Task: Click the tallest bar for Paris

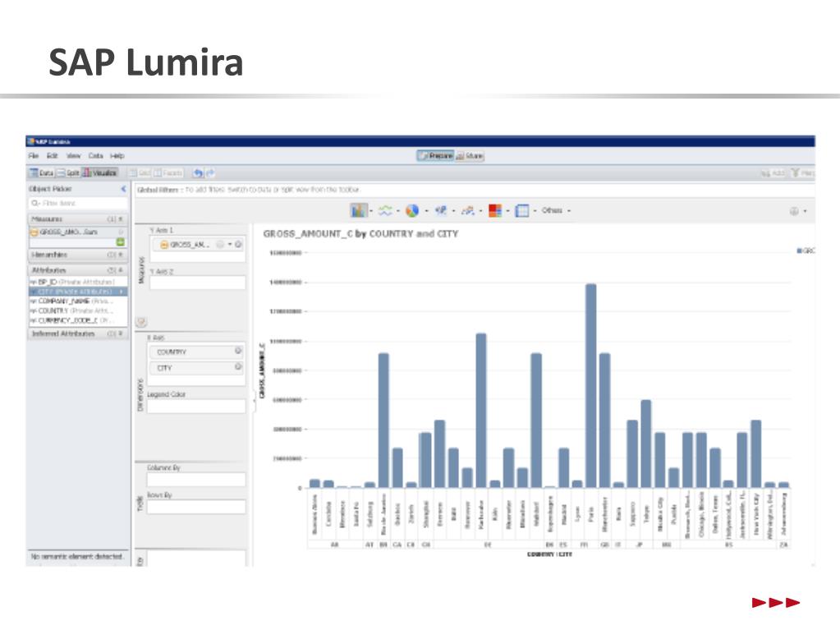Action: [591, 386]
